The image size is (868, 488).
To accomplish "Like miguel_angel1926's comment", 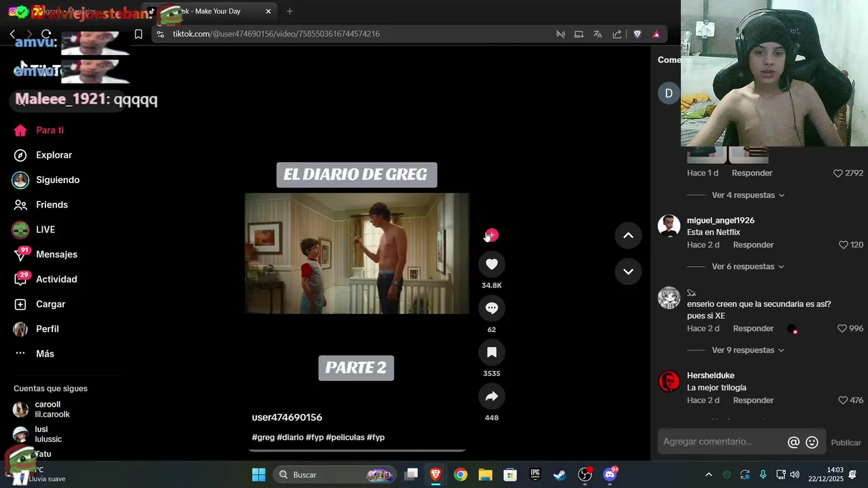I will click(x=844, y=245).
